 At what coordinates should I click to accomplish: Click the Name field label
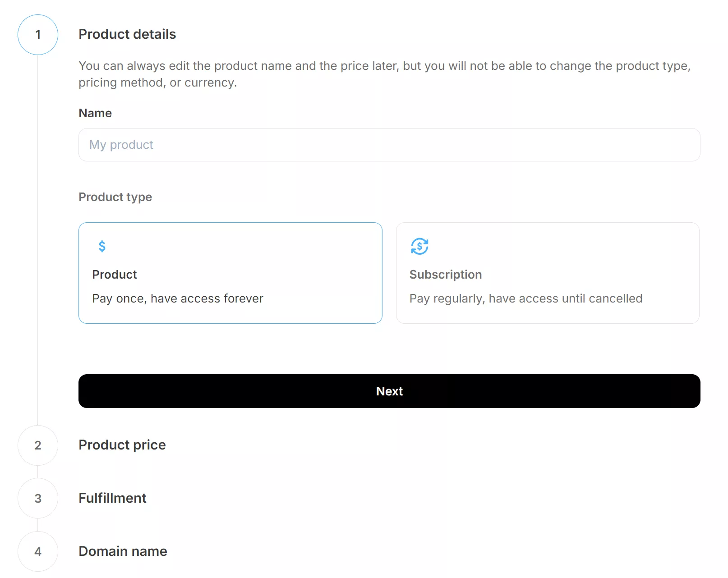(x=95, y=113)
